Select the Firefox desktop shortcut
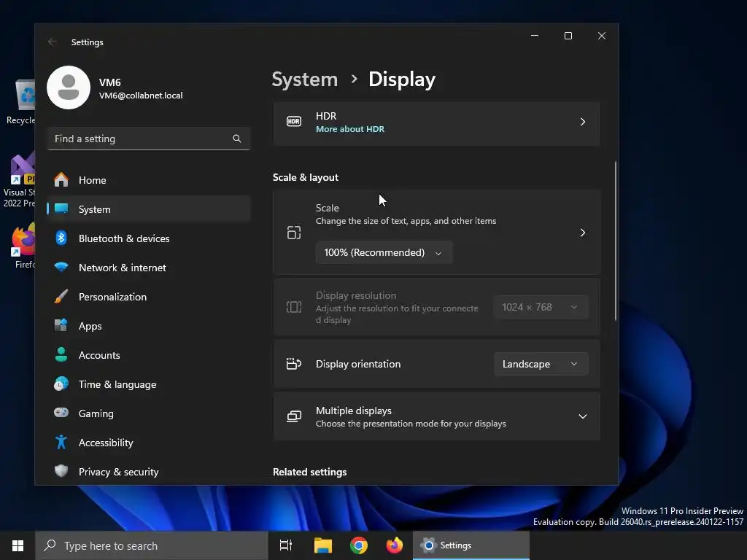 tap(24, 246)
